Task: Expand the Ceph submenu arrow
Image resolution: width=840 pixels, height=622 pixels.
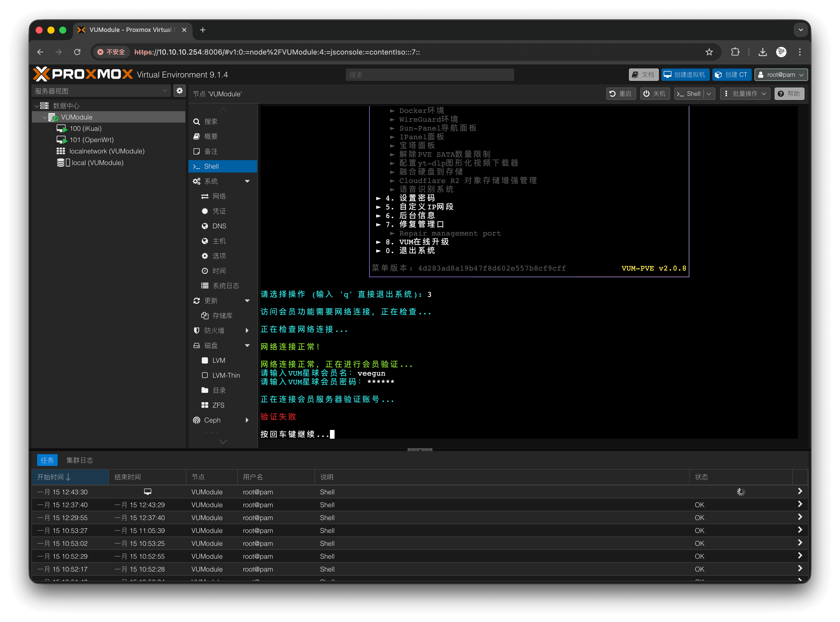Action: [247, 420]
